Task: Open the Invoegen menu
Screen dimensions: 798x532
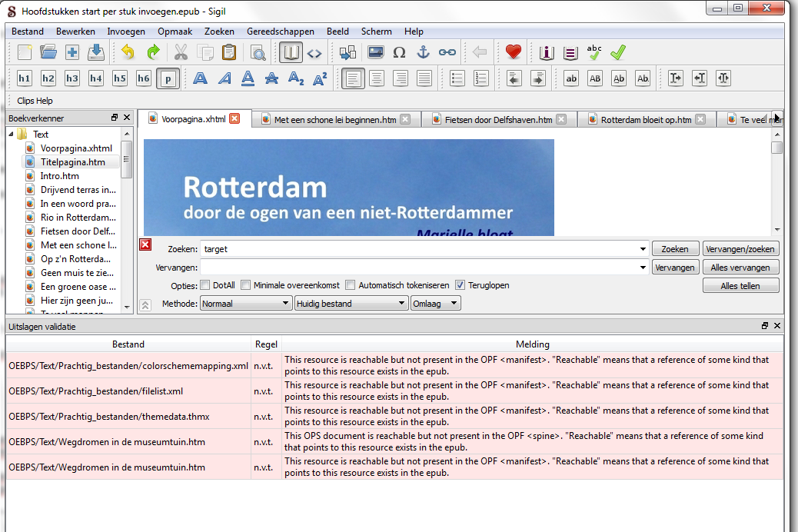Action: point(126,31)
